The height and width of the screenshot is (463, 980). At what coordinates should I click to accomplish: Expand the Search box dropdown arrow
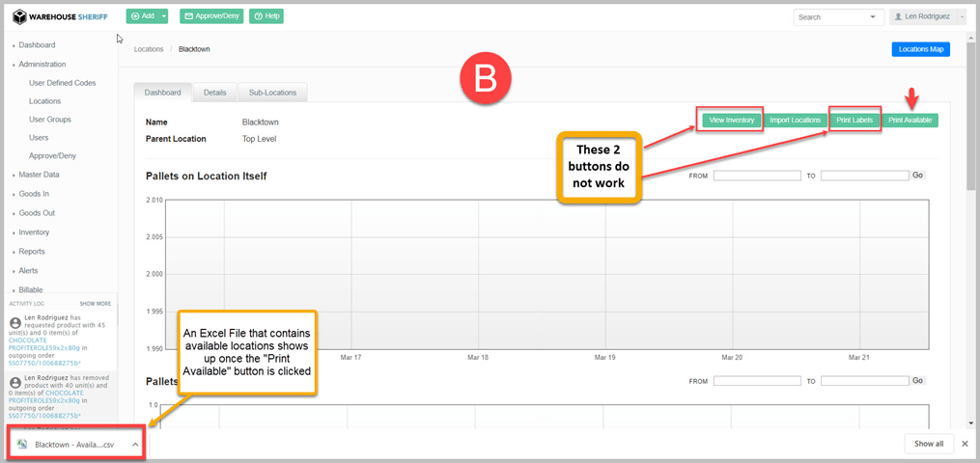click(x=875, y=17)
